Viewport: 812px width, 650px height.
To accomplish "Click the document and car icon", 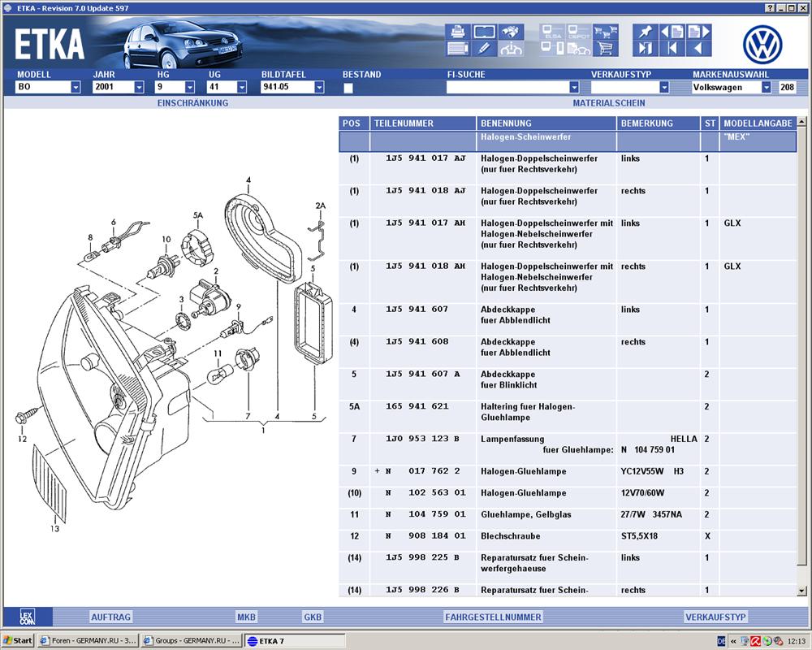I will coord(579,49).
